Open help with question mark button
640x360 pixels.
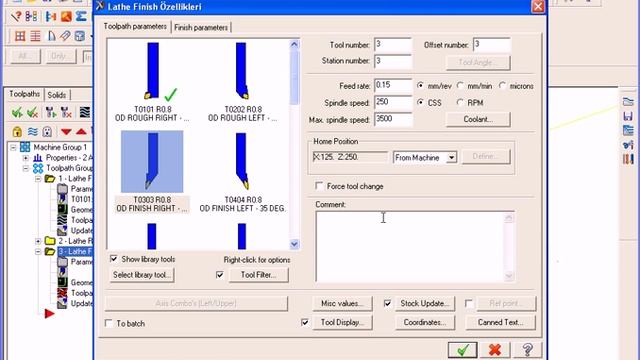(x=527, y=350)
